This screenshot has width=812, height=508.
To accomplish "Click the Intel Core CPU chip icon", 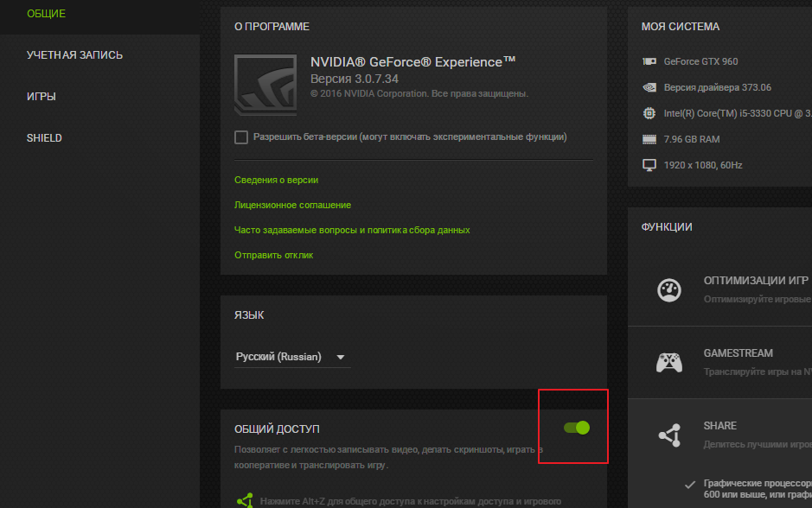I will (x=649, y=113).
